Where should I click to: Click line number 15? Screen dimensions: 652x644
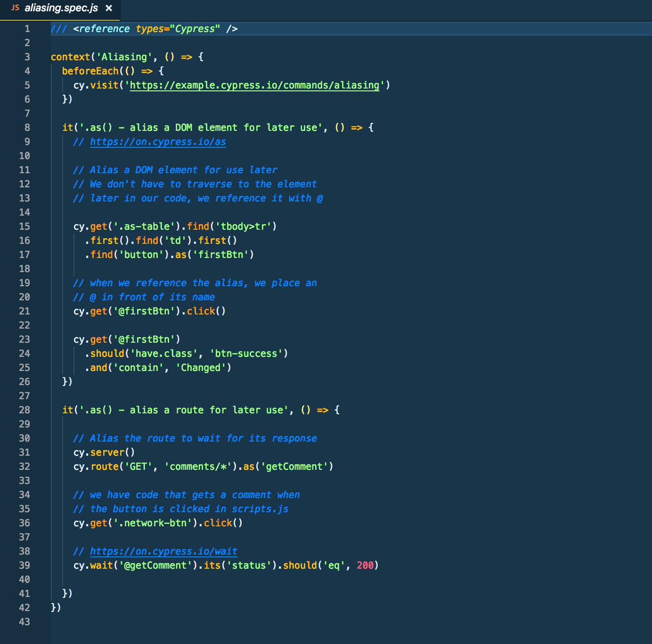[24, 226]
